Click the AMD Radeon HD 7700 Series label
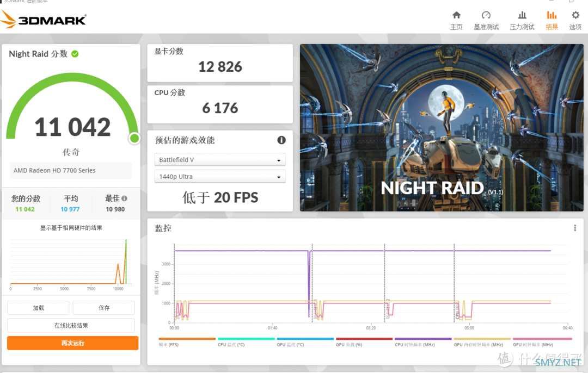Screen dimensions: 588x373 54,170
